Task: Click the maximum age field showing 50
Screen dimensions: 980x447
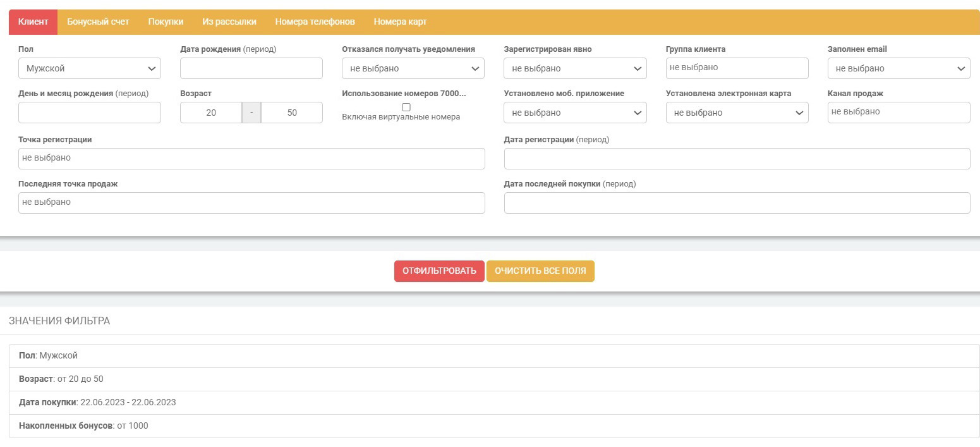Action: pyautogui.click(x=292, y=113)
